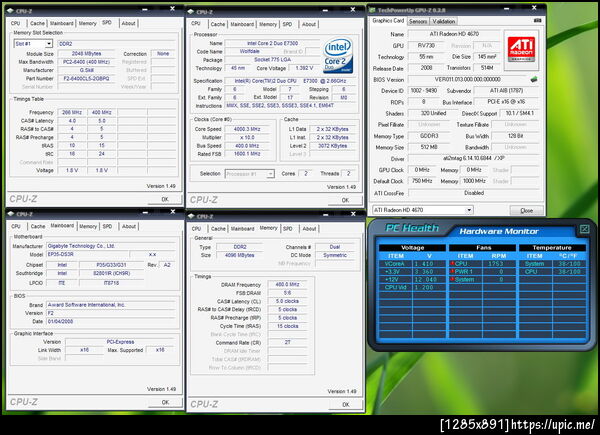Expand the ATI Radeon HD 4670 adapter dropdown
The width and height of the screenshot is (600, 435).
click(468, 210)
